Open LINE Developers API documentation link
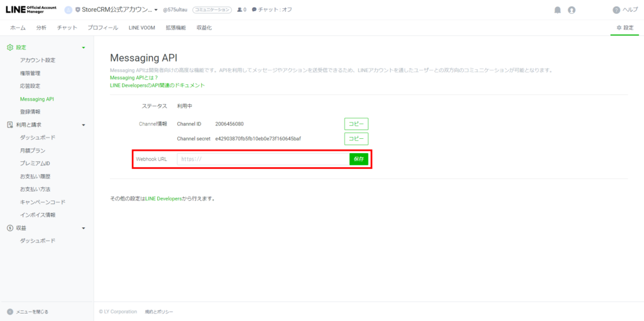Screen dimensions: 644x321 click(157, 85)
